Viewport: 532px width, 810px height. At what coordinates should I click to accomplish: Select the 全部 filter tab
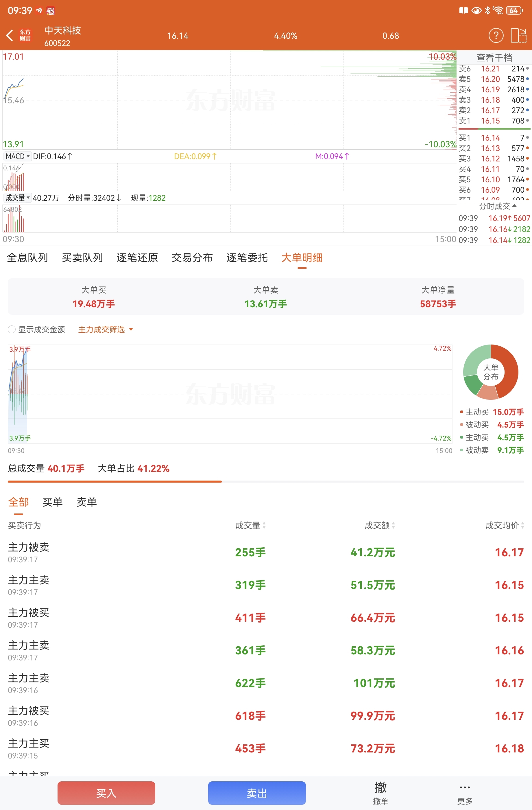click(x=19, y=502)
